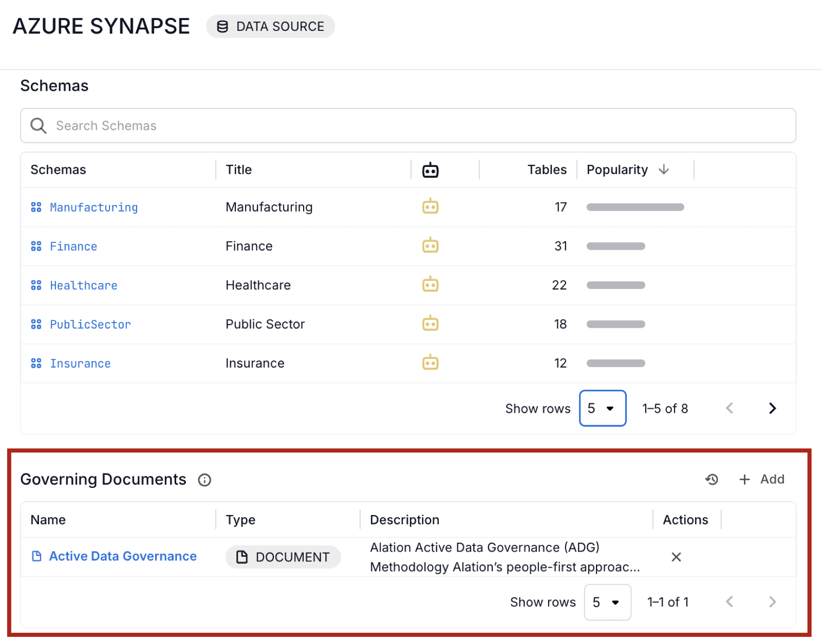Click the Name column header
Screen dimensions: 822x644
pyautogui.click(x=48, y=520)
